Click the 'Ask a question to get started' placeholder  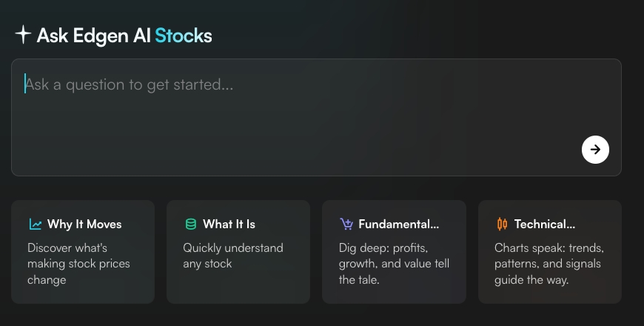pos(130,84)
